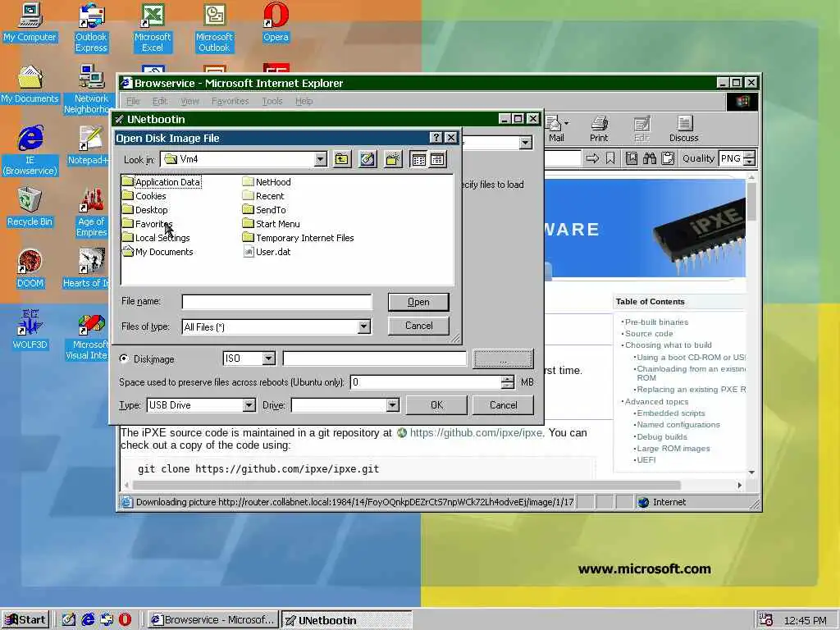This screenshot has width=840, height=630.
Task: Click Pre-built binaries in Table of Contents
Action: click(656, 322)
